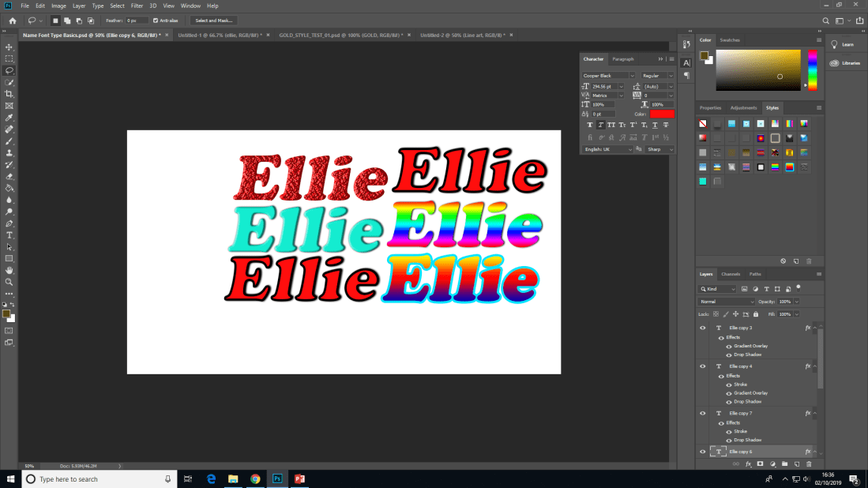Select the Crop tool
This screenshot has height=488, width=868.
[x=9, y=94]
